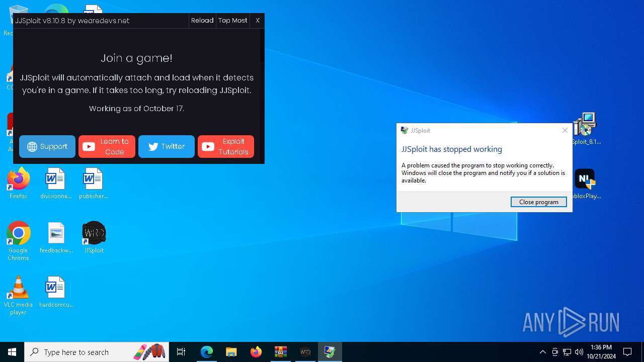Click the YouTube icon on Exploit Tutorials
Screen dimensions: 644x362
coord(208,147)
